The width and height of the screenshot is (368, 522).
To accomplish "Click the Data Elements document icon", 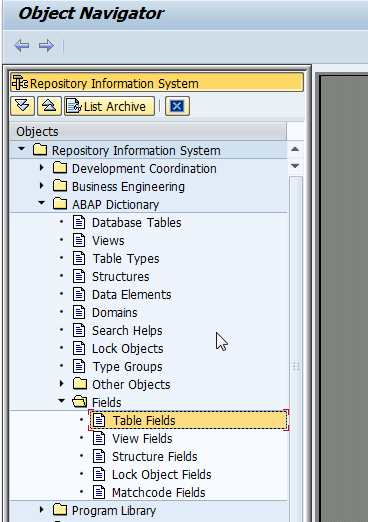I will pyautogui.click(x=79, y=294).
